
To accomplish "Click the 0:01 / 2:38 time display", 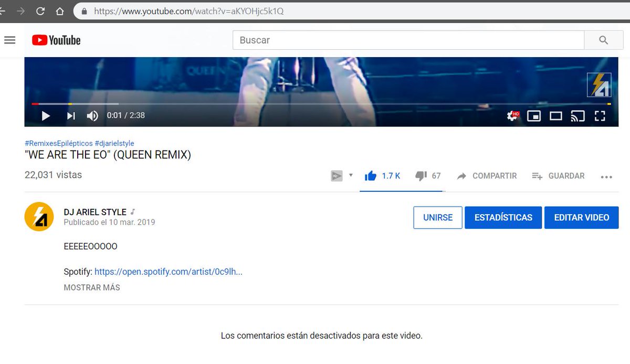I will coord(125,115).
